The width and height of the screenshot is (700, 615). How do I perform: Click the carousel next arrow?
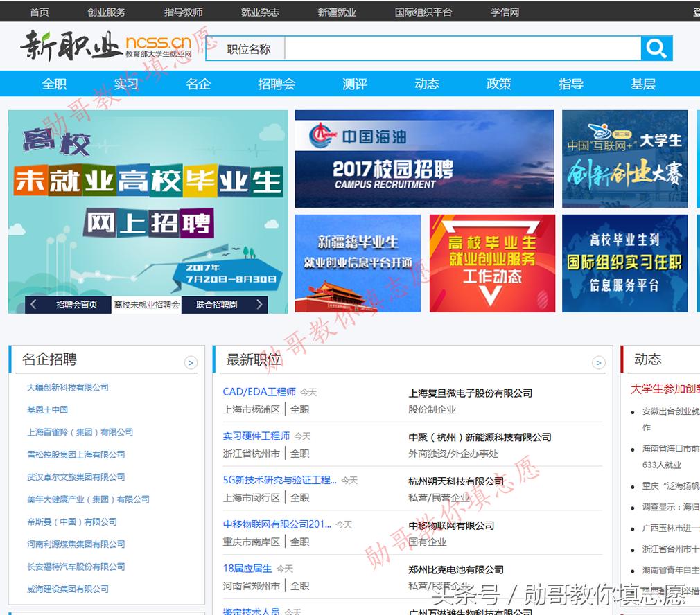pyautogui.click(x=260, y=305)
